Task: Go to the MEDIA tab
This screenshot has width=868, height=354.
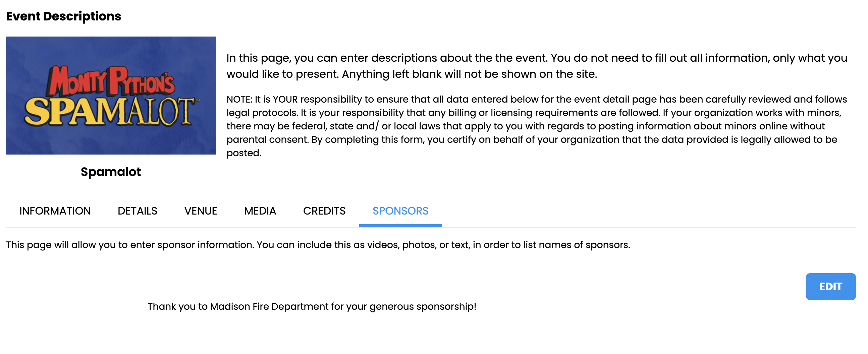Action: 260,211
